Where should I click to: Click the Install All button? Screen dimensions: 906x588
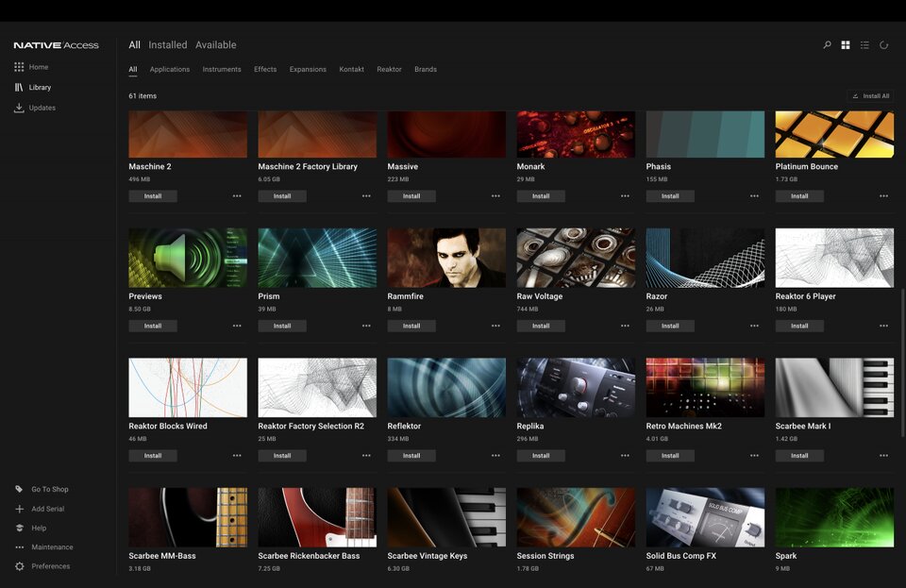coord(870,95)
